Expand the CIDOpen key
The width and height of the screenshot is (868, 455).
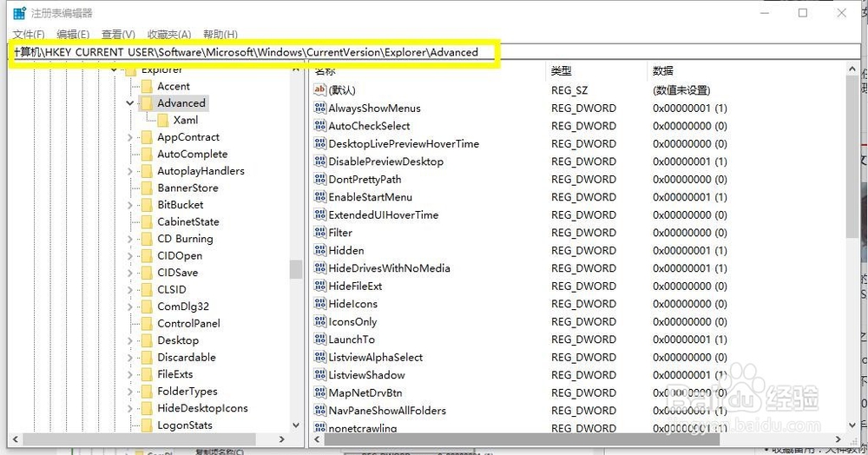pyautogui.click(x=130, y=256)
